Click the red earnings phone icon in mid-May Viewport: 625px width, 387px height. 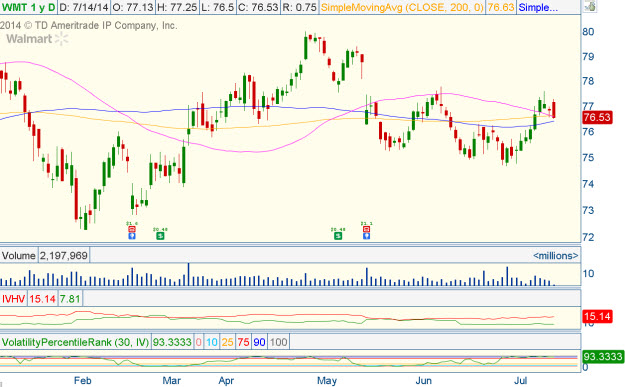click(x=366, y=229)
